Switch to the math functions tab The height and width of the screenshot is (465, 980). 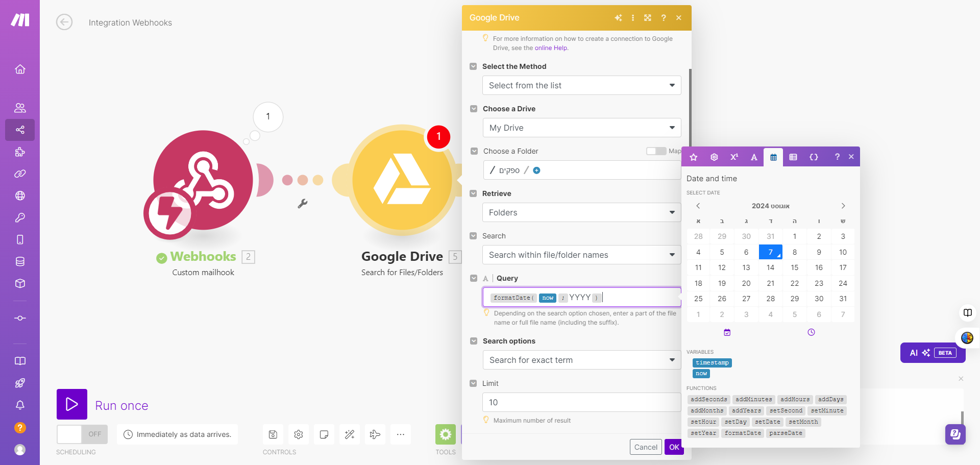point(734,157)
